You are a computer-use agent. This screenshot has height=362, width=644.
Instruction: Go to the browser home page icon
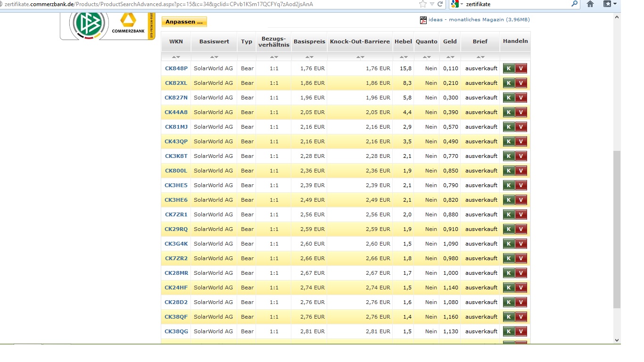click(590, 4)
